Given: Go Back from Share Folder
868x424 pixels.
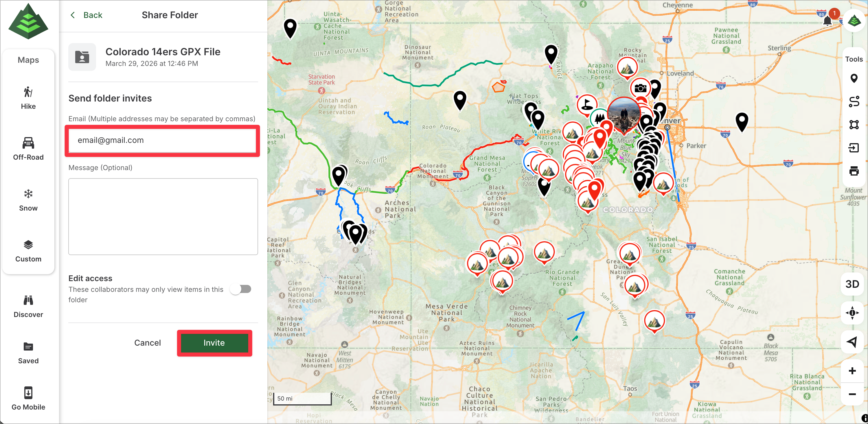Looking at the screenshot, I should click(x=86, y=15).
